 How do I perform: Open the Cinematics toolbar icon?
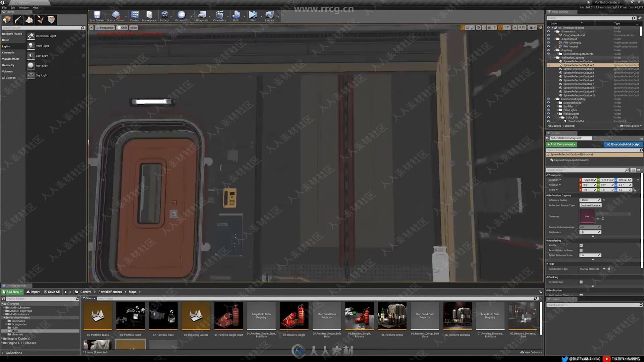coord(220,16)
